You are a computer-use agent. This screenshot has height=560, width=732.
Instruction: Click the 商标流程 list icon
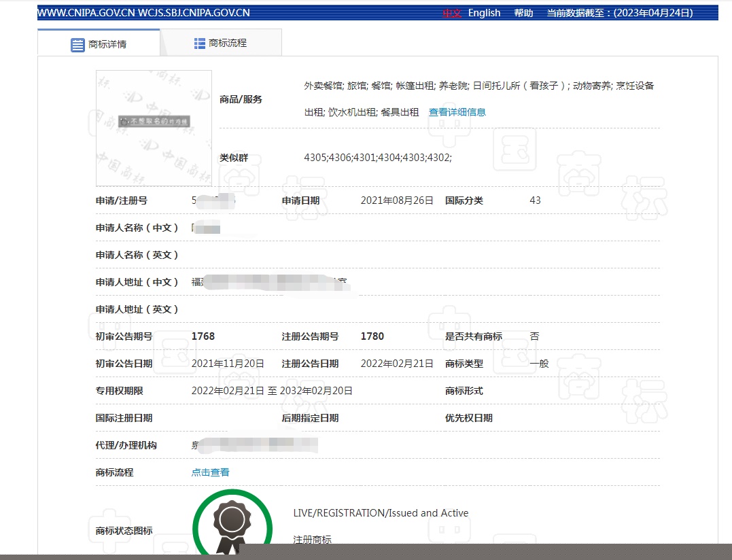(200, 43)
